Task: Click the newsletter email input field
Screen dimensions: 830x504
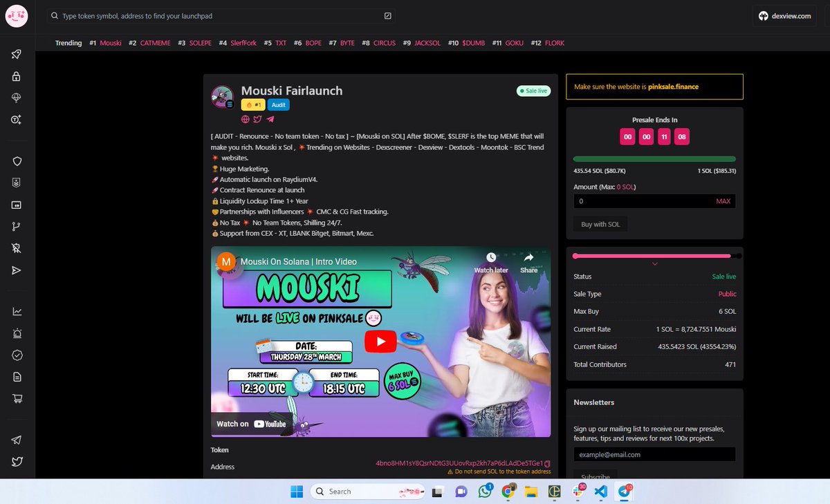Action: [x=654, y=454]
